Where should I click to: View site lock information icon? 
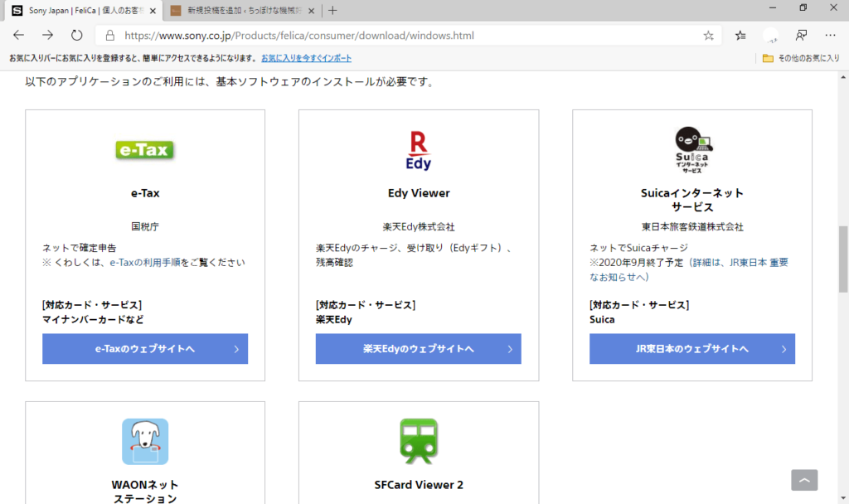click(x=110, y=36)
